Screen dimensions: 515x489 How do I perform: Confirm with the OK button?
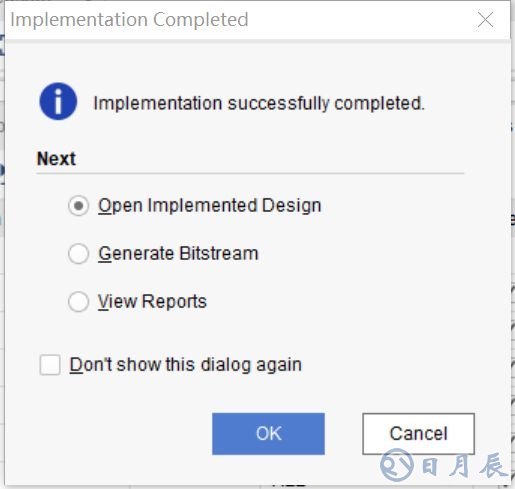(268, 434)
